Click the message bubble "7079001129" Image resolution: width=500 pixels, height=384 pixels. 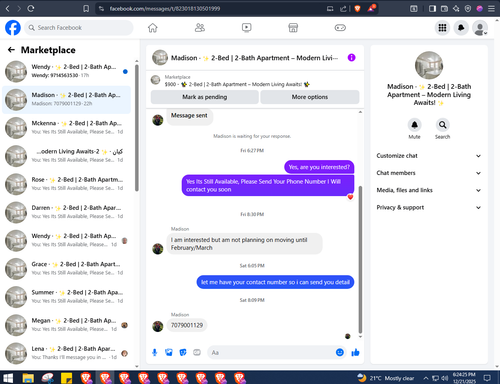click(x=187, y=325)
